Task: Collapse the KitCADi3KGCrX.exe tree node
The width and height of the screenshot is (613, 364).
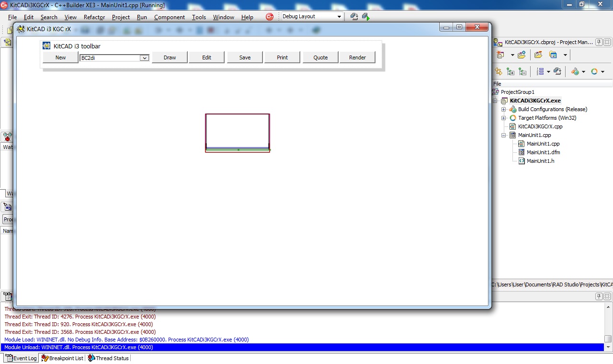Action: click(x=496, y=101)
